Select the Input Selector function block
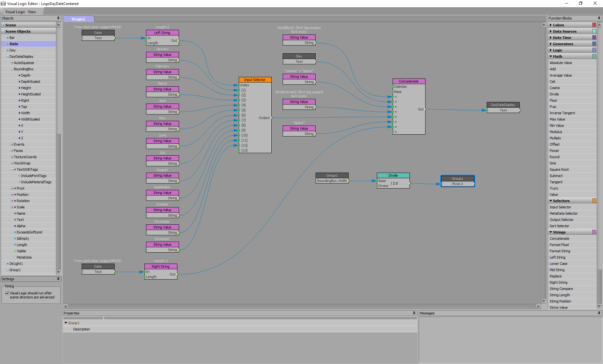This screenshot has height=364, width=603. [255, 80]
